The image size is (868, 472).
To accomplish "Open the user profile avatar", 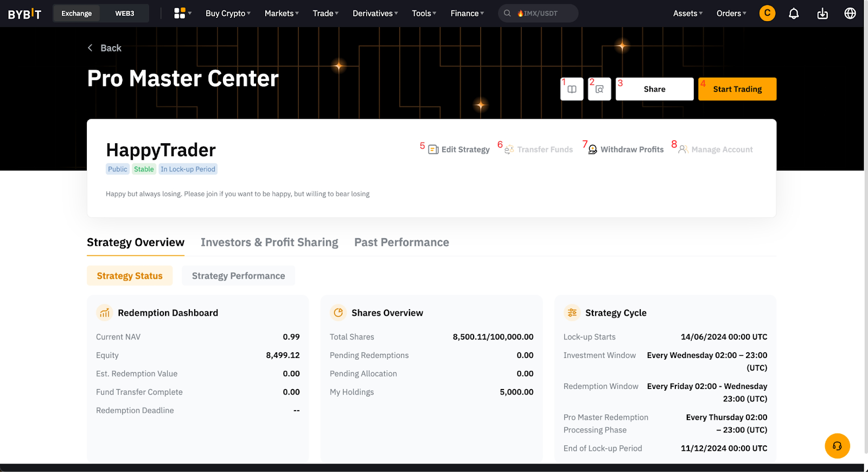I will click(x=767, y=13).
